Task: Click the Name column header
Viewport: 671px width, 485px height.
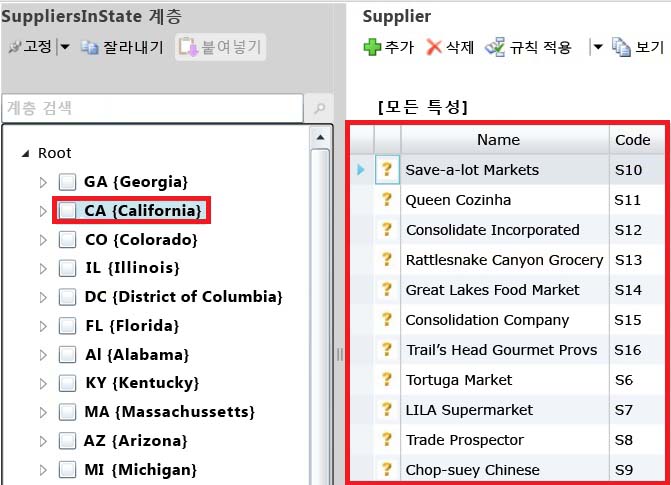Action: pyautogui.click(x=505, y=140)
